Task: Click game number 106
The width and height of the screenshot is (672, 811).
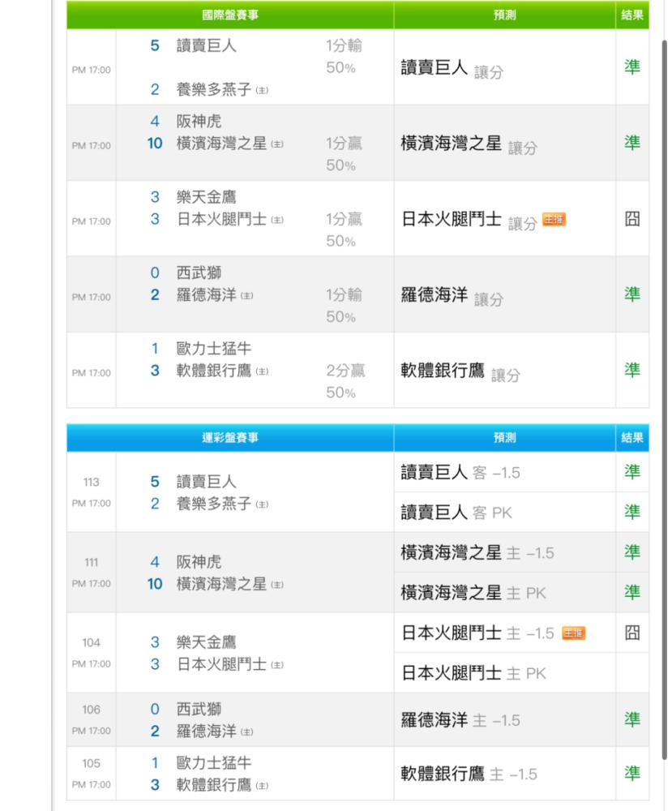Action: 91,710
